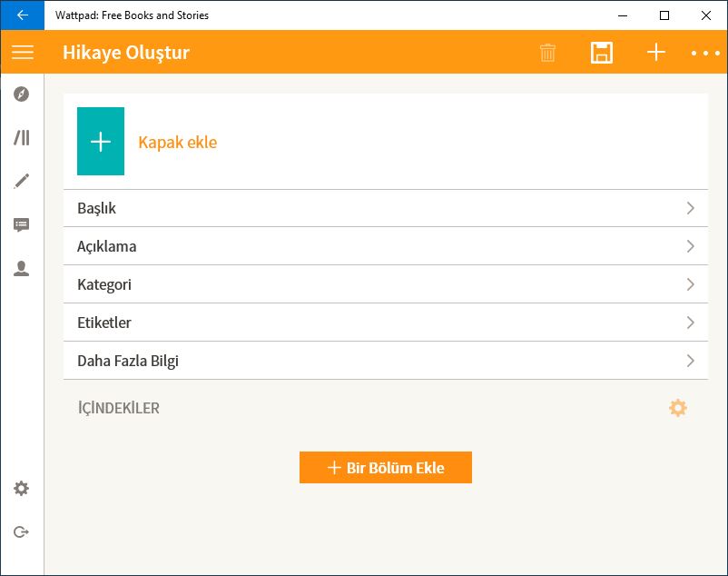Maximize the Wattpad window

(x=664, y=15)
